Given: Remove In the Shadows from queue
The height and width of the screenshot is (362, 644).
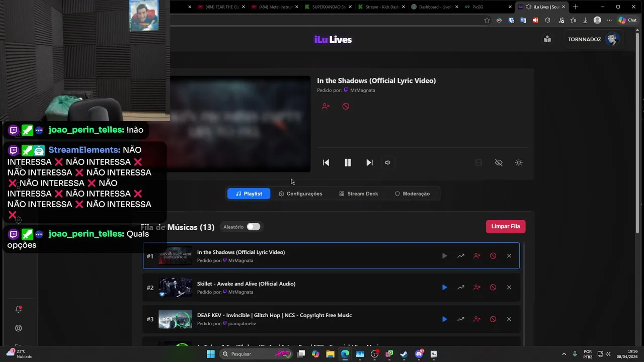Looking at the screenshot, I should (x=509, y=256).
